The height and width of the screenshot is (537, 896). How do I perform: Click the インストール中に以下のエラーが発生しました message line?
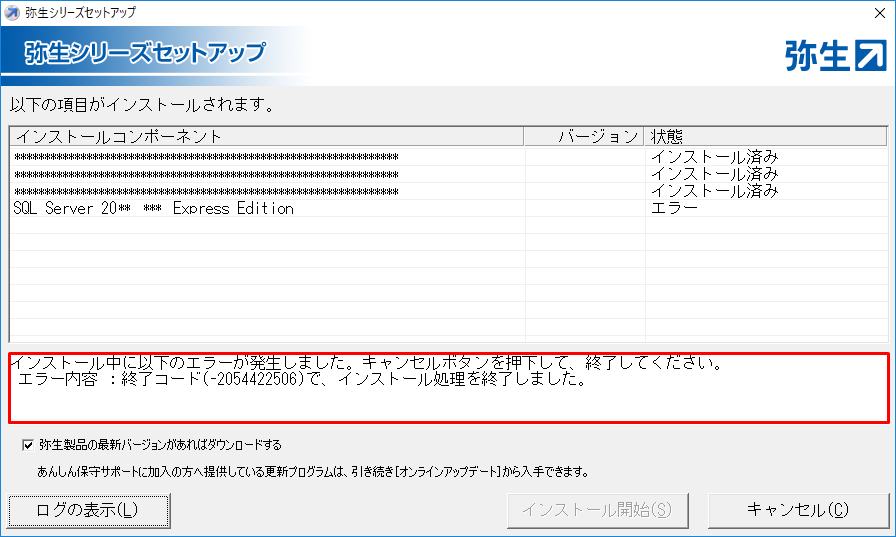367,362
